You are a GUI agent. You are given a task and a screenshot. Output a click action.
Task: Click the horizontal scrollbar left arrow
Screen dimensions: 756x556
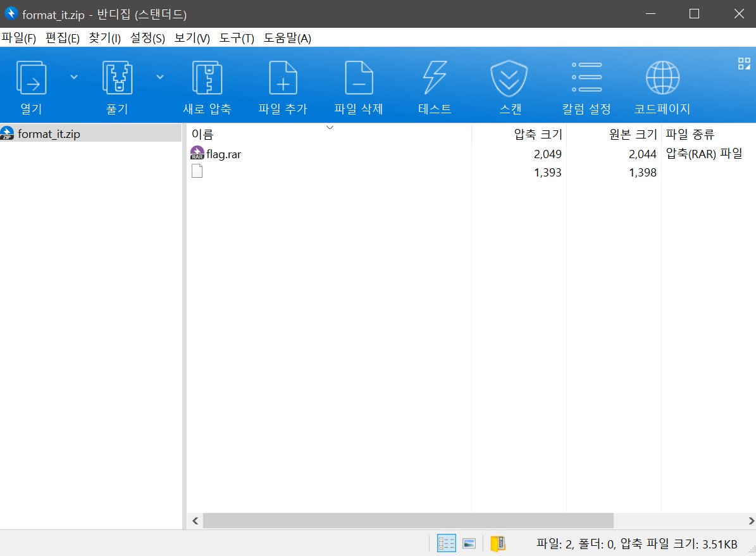(195, 521)
